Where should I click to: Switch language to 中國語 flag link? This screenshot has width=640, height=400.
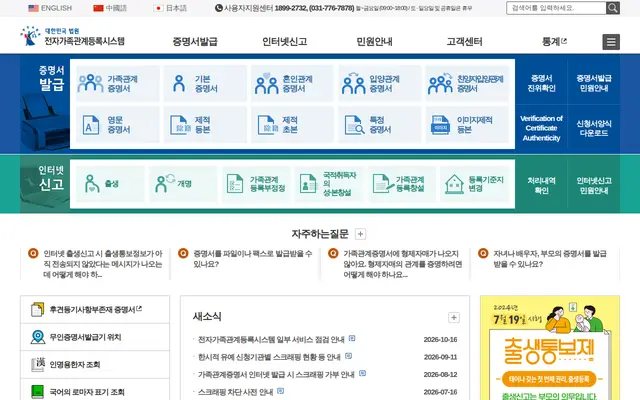coord(110,8)
